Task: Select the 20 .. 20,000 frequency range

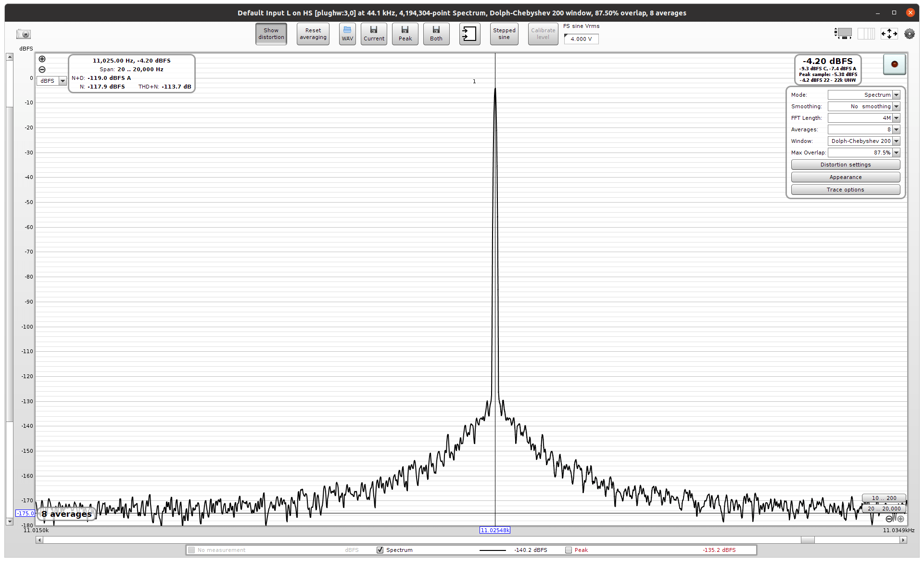Action: [884, 509]
